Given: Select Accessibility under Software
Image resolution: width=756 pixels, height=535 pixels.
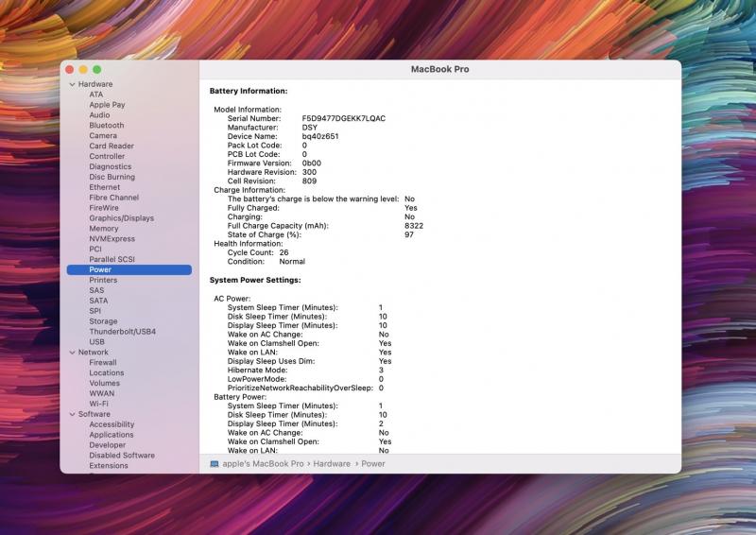Looking at the screenshot, I should [x=112, y=424].
